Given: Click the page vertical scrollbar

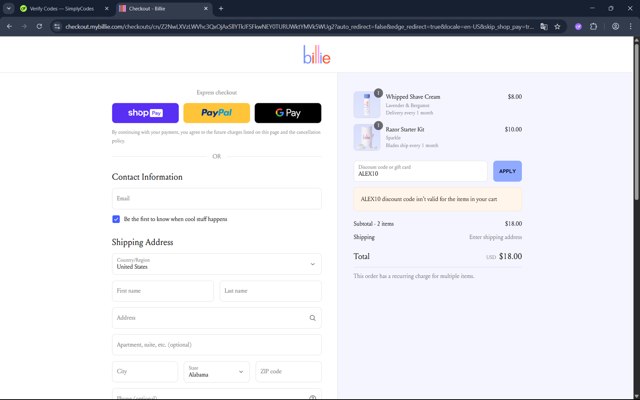Looking at the screenshot, I should point(636,122).
